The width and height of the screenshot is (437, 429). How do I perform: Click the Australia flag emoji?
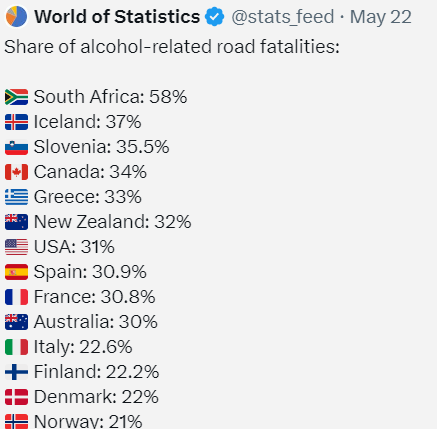[16, 322]
